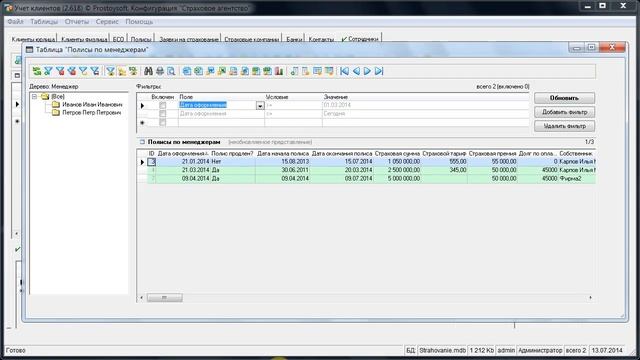This screenshot has width=640, height=360.
Task: Go to last record arrow icon
Action: [379, 71]
